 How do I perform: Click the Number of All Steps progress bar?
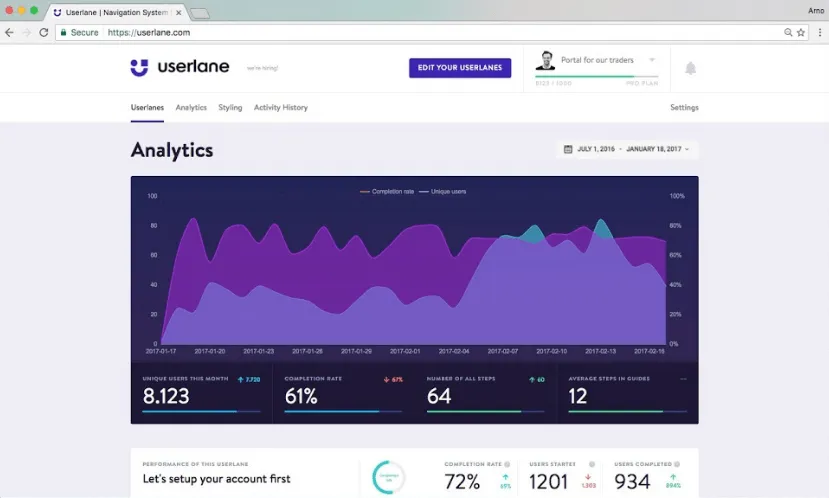(486, 411)
